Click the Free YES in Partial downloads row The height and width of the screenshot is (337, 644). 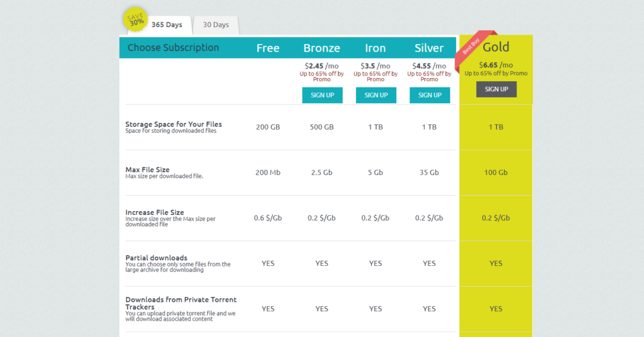[268, 263]
